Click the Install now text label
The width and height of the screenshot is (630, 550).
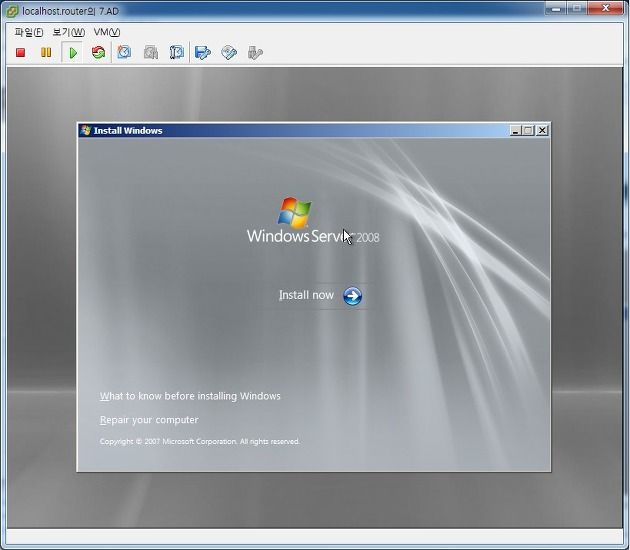coord(306,295)
